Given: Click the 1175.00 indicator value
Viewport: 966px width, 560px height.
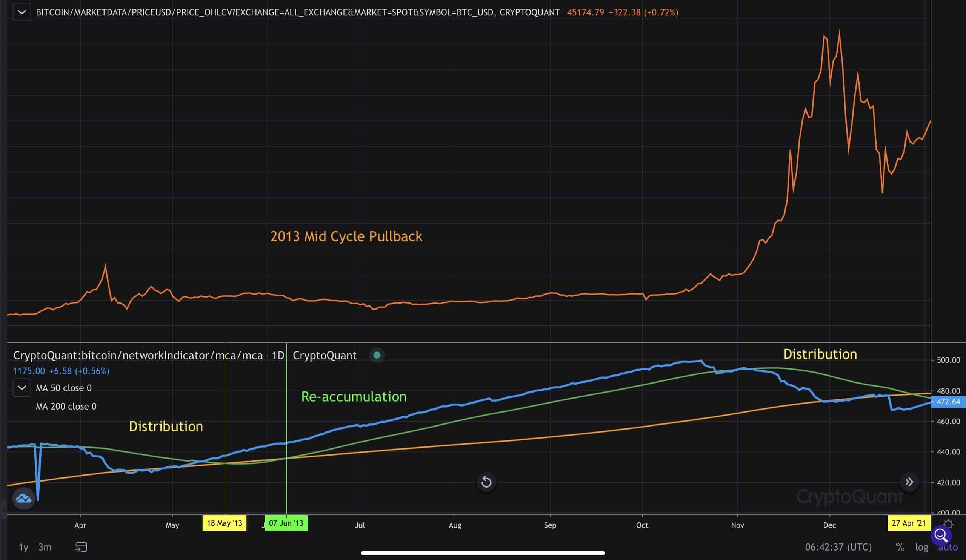Looking at the screenshot, I should pyautogui.click(x=29, y=371).
